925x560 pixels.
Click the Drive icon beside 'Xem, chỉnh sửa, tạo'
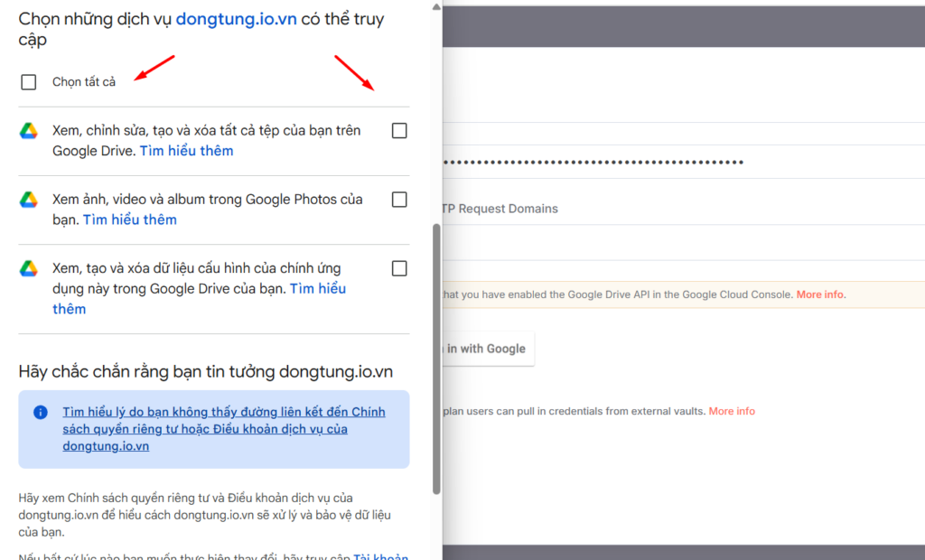(28, 130)
